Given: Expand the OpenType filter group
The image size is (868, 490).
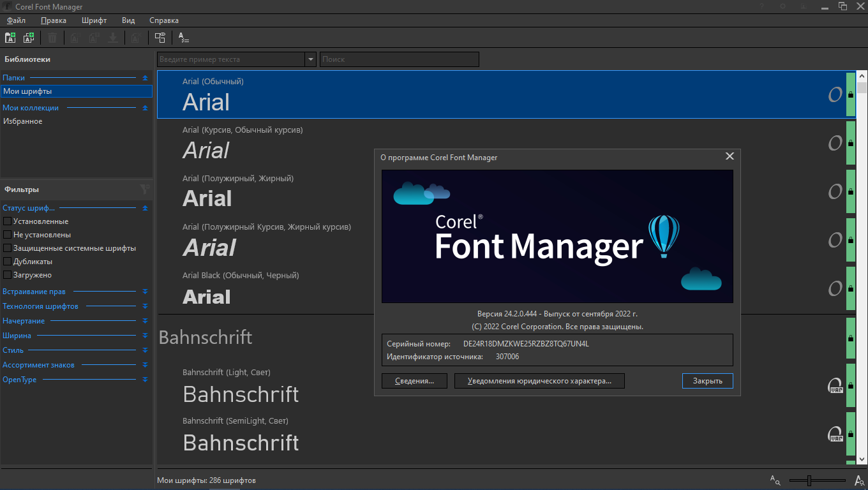Looking at the screenshot, I should coord(145,380).
